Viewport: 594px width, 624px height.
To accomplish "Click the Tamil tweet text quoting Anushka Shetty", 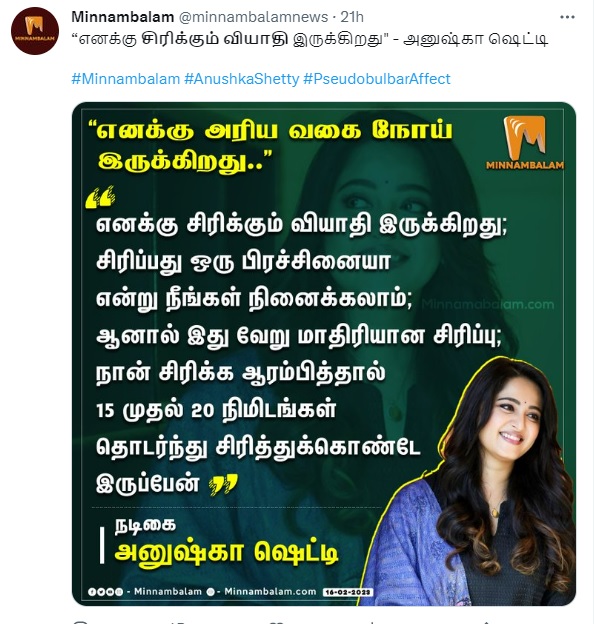I will click(x=310, y=39).
